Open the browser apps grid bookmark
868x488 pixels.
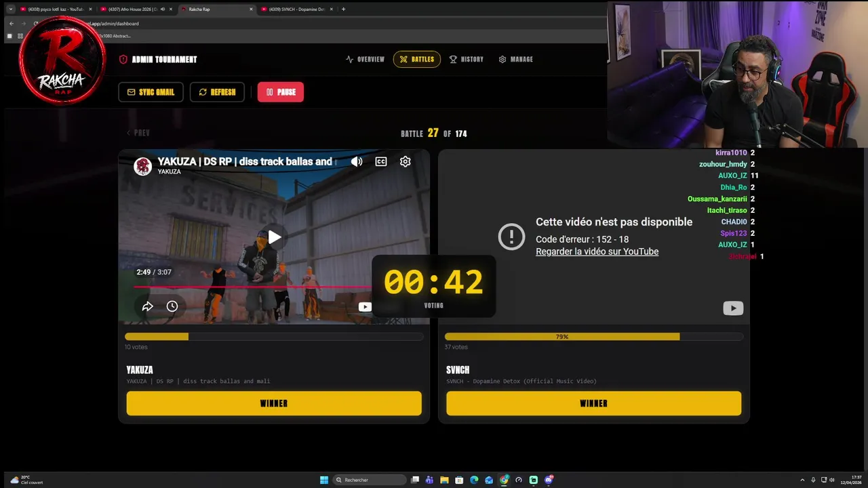pyautogui.click(x=20, y=36)
